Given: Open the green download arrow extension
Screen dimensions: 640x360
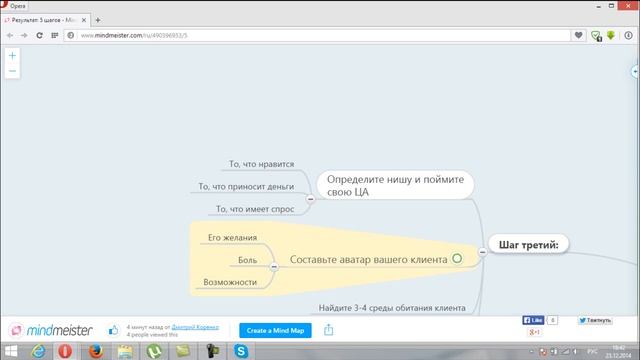Looking at the screenshot, I should (x=611, y=36).
